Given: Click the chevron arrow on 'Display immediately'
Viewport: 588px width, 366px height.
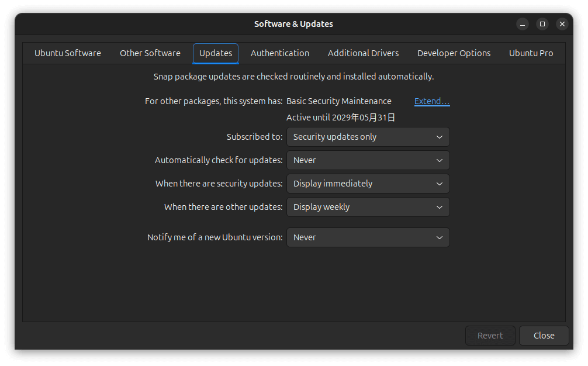Looking at the screenshot, I should [440, 184].
